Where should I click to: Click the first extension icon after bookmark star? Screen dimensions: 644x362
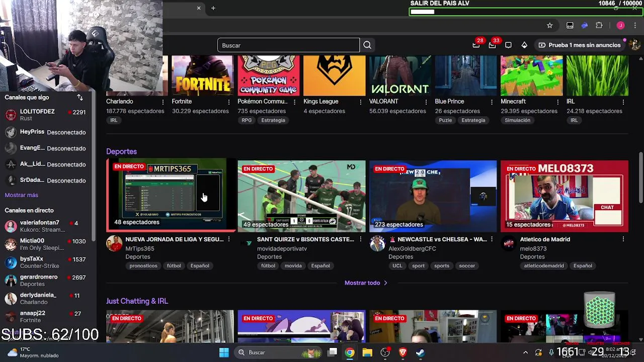coord(570,26)
